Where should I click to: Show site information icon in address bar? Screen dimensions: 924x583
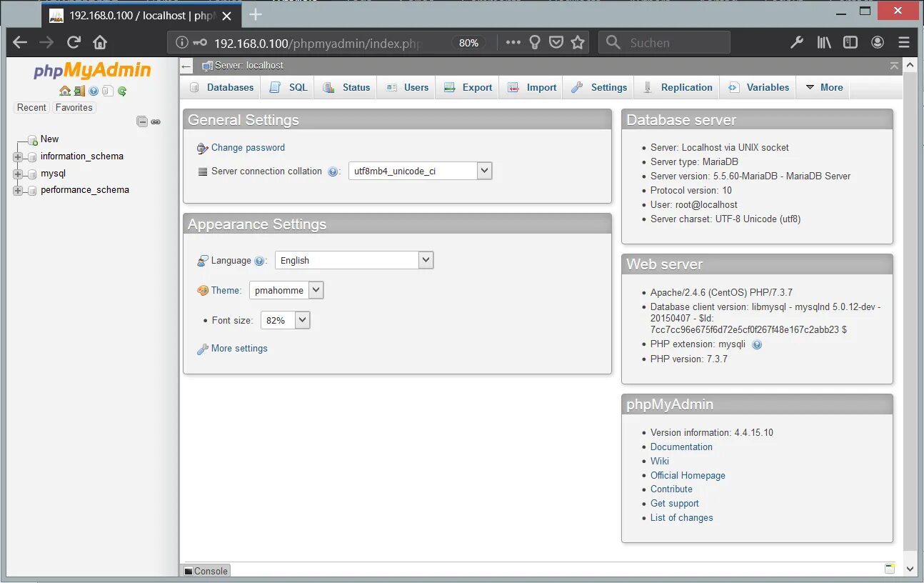coord(182,42)
